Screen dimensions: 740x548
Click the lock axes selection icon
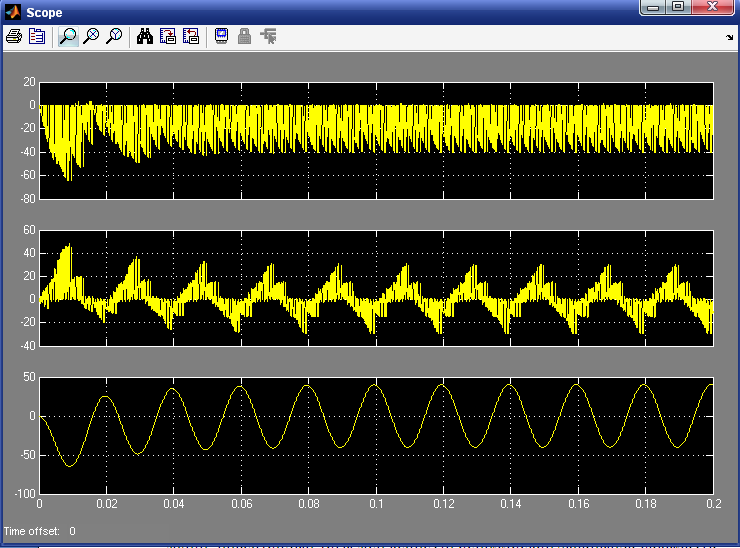pos(244,36)
